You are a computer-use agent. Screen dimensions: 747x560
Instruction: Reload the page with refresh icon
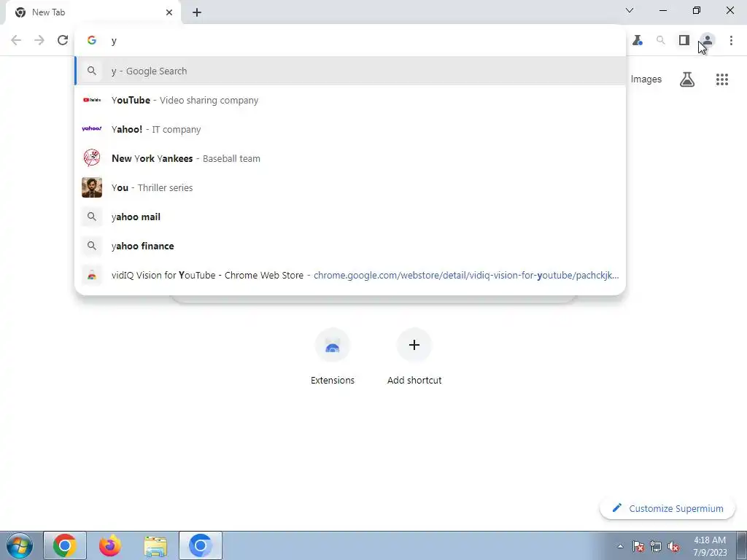point(63,40)
